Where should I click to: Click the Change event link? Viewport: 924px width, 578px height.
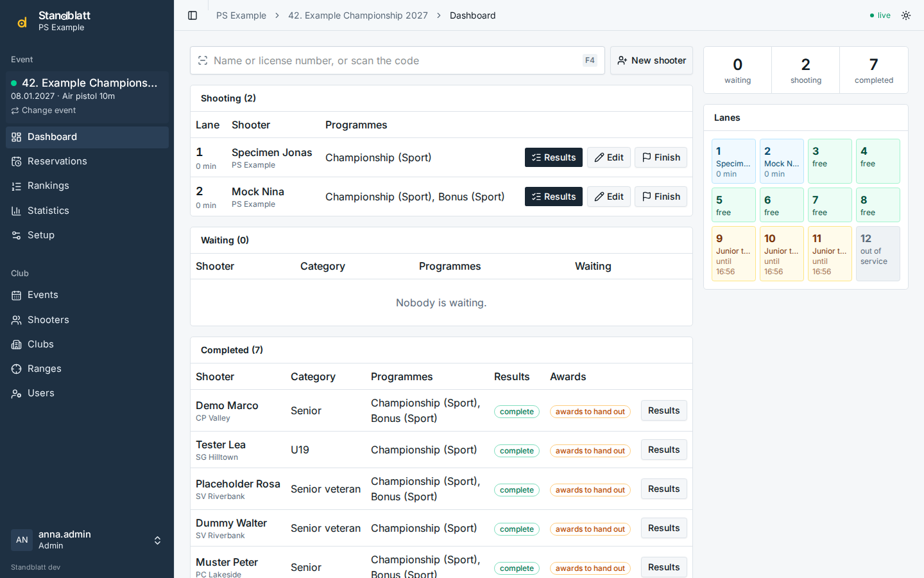[x=44, y=110]
